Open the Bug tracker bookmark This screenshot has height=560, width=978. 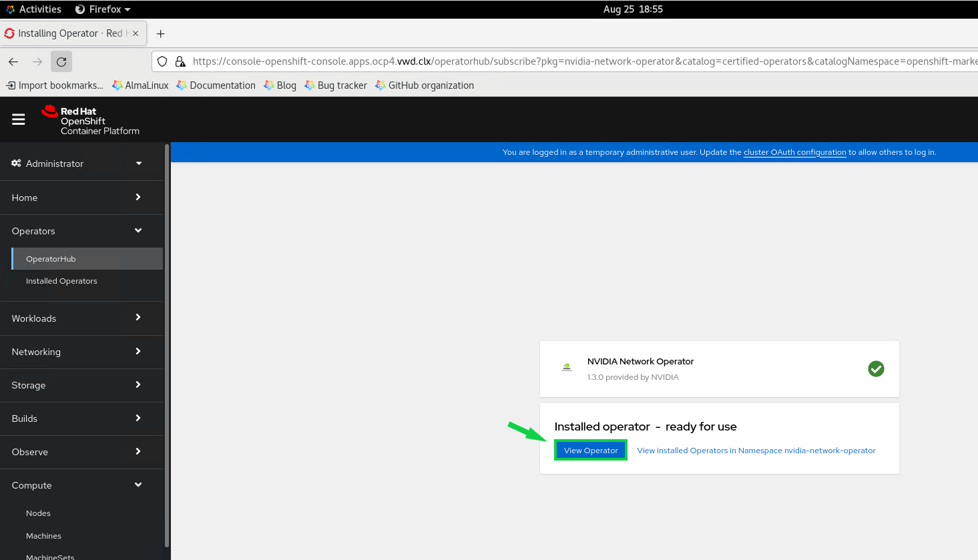(x=336, y=85)
